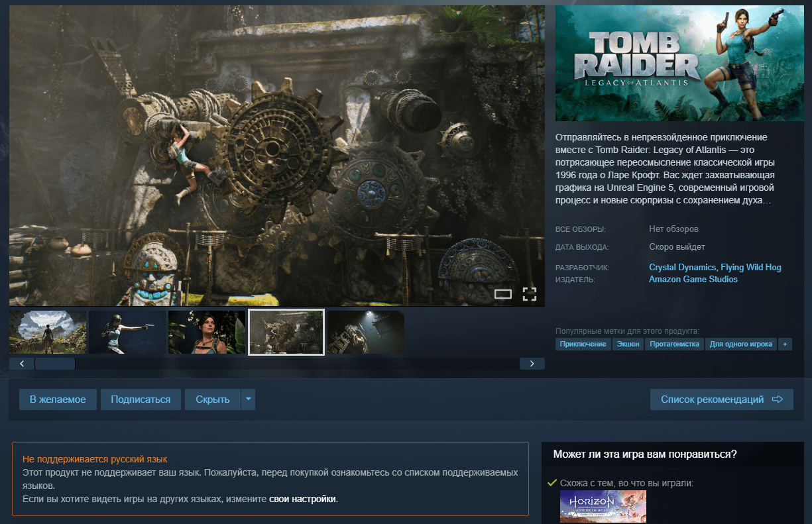812x524 pixels.
Task: Select the Lara close-up portrait thumbnail
Action: (207, 332)
